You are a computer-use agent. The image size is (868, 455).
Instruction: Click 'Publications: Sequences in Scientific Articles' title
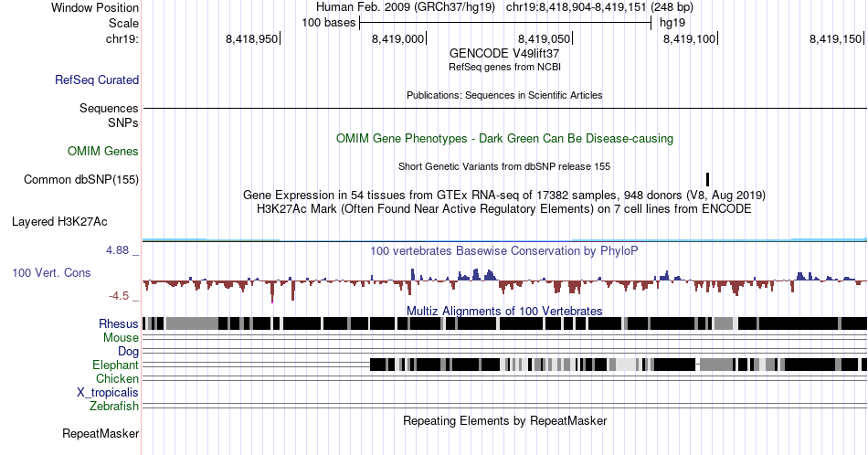coord(504,95)
